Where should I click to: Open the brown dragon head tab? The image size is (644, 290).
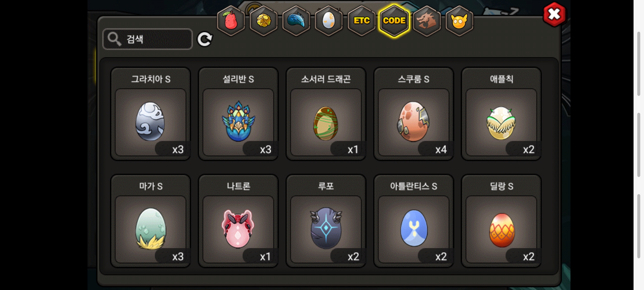[427, 21]
